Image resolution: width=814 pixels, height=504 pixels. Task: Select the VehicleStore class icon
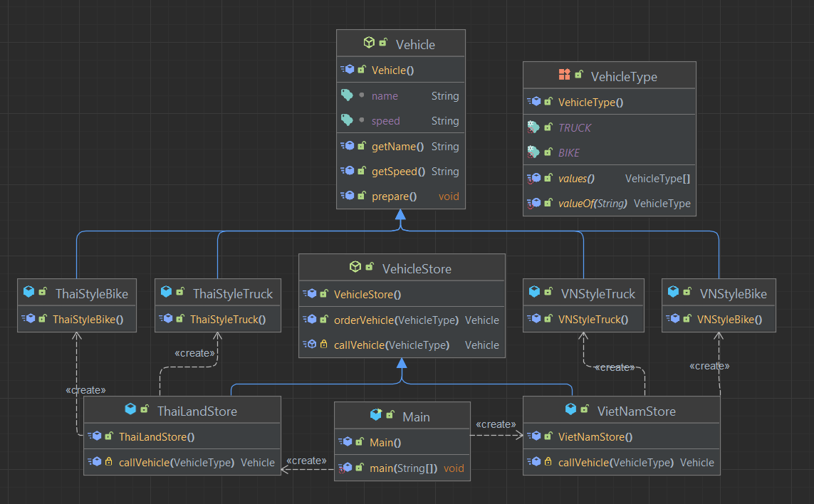tap(355, 268)
